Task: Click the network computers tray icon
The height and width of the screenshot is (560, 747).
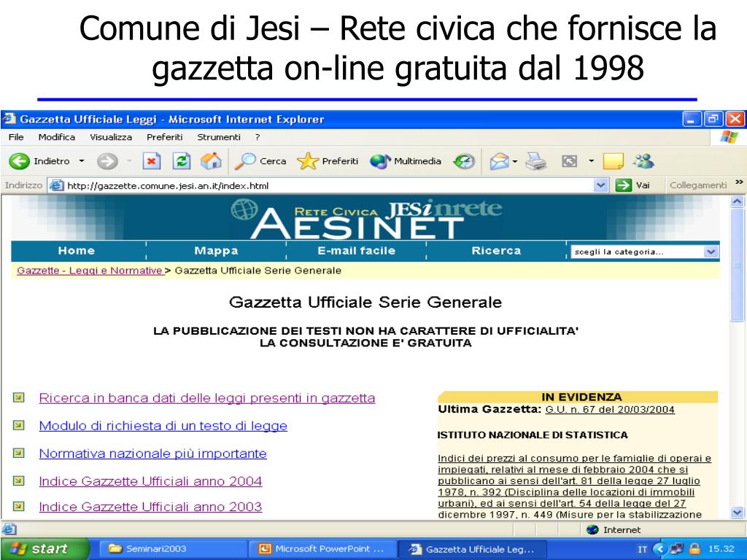Action: pos(677,548)
